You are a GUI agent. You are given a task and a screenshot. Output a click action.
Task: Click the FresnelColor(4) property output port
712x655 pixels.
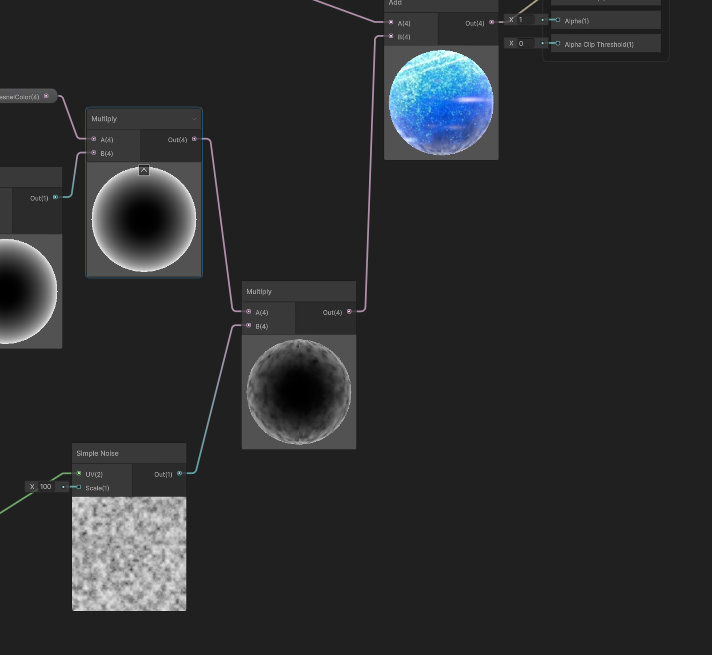click(x=46, y=96)
